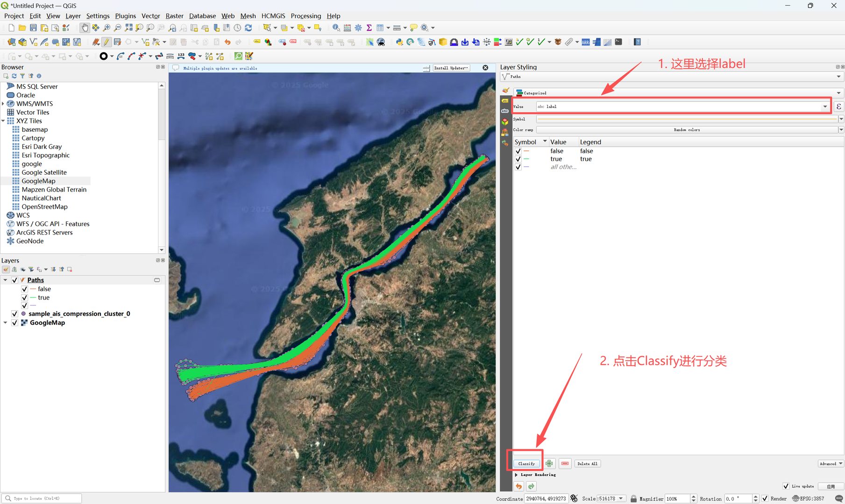This screenshot has height=504, width=845.
Task: Click the Save Project disk icon
Action: pos(33,28)
